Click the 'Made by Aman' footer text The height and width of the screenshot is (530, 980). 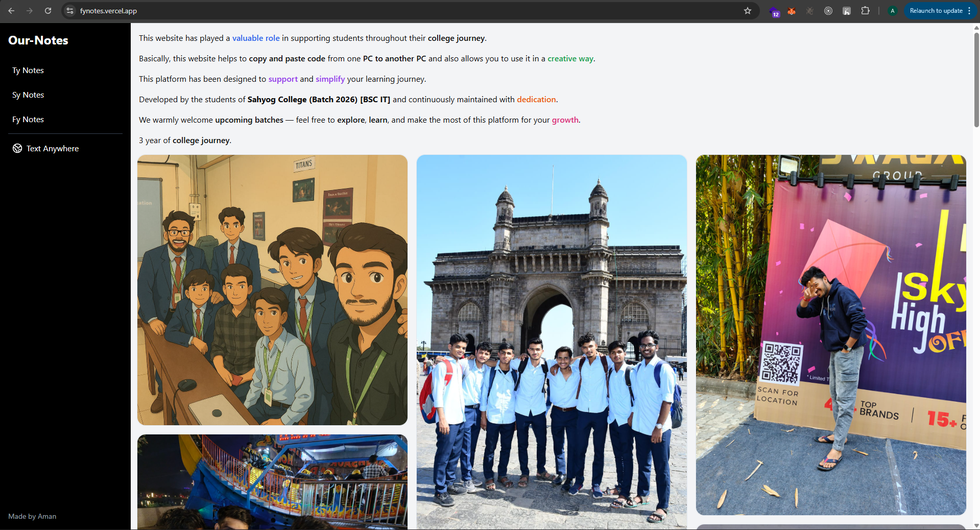(32, 516)
